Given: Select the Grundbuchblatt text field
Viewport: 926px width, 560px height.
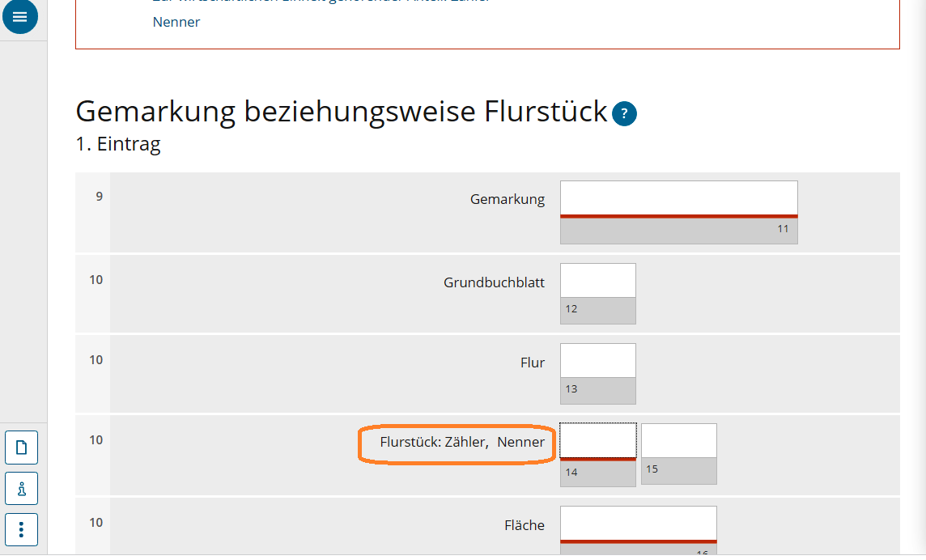Looking at the screenshot, I should 597,279.
